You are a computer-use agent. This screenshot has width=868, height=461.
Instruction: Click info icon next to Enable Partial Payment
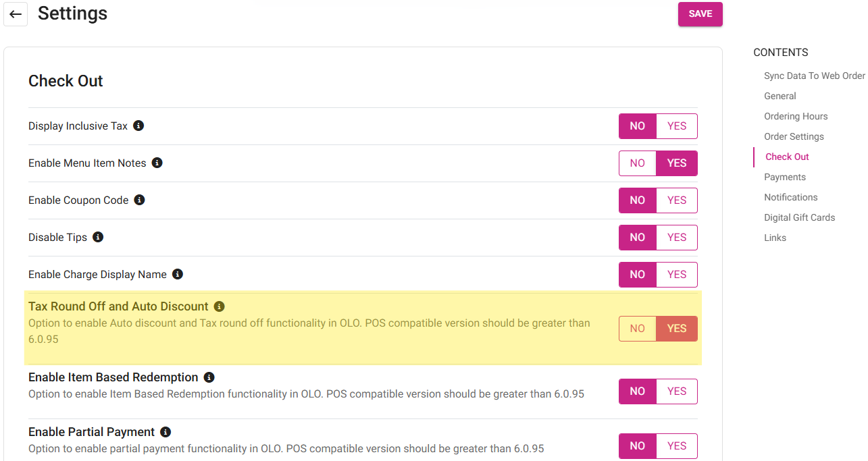point(165,432)
